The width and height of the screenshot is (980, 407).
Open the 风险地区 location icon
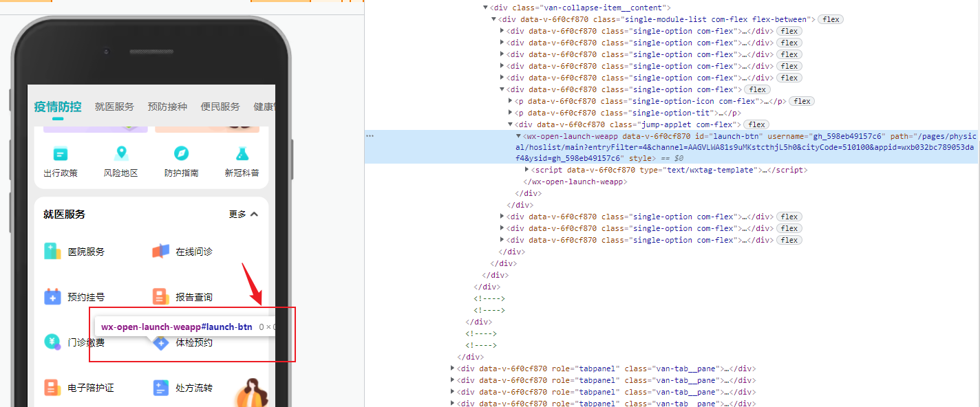tap(121, 154)
